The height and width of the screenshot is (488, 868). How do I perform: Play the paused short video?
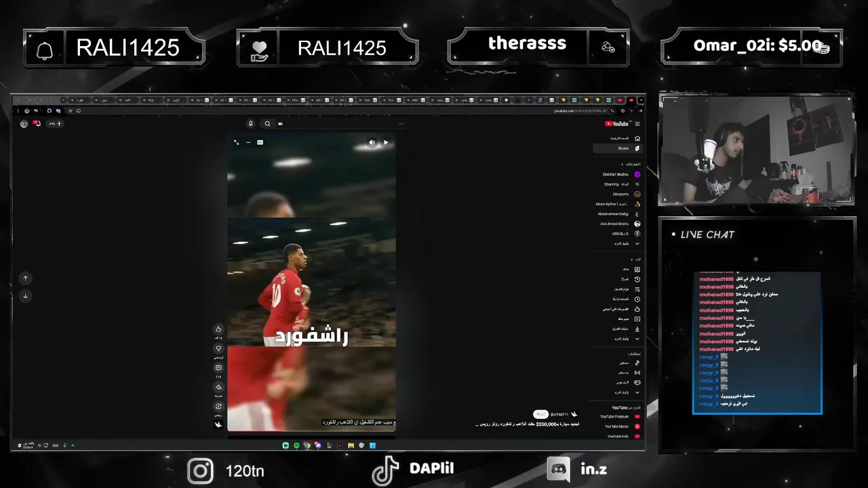click(x=386, y=142)
